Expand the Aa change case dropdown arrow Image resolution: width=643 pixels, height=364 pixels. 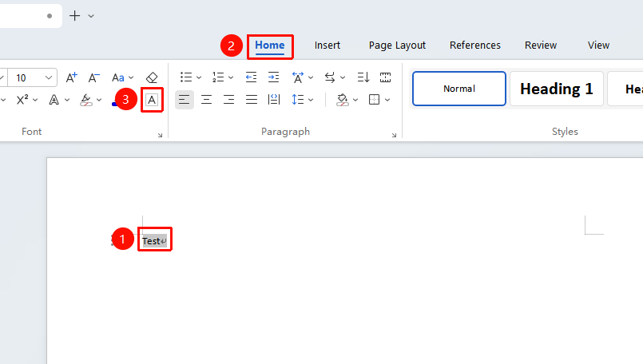pyautogui.click(x=131, y=77)
